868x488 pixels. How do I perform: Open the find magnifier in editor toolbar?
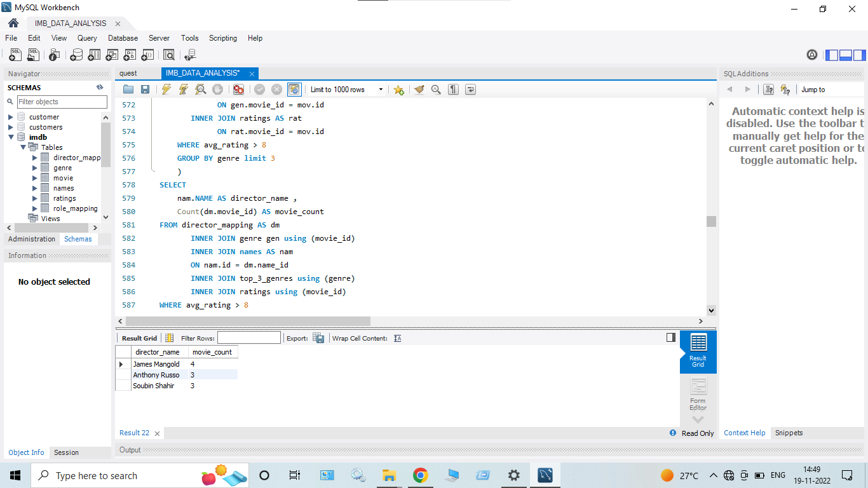[436, 90]
